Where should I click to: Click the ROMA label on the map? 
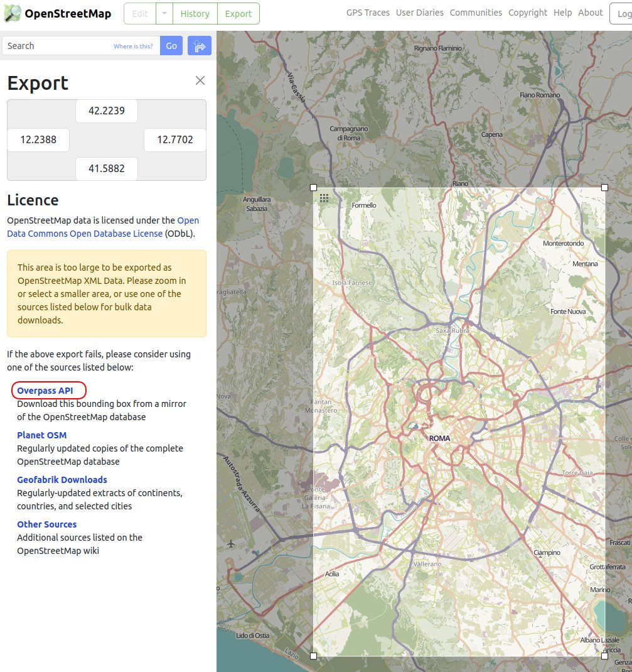click(x=440, y=438)
